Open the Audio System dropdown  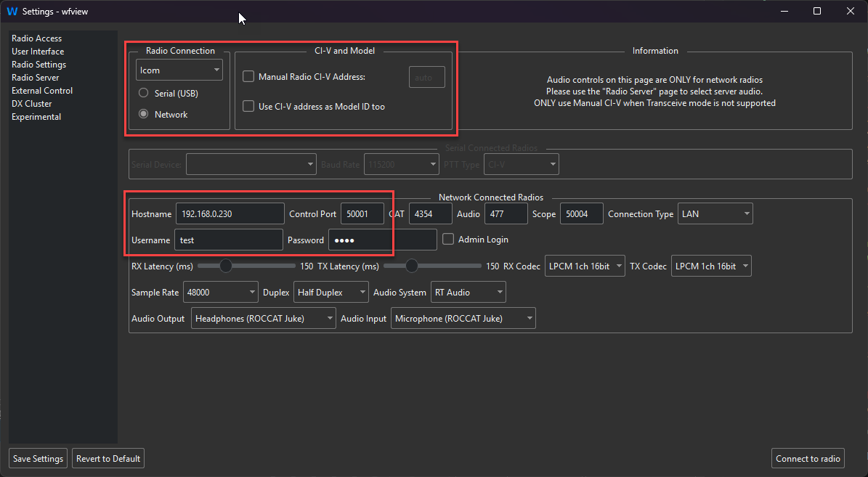[469, 292]
